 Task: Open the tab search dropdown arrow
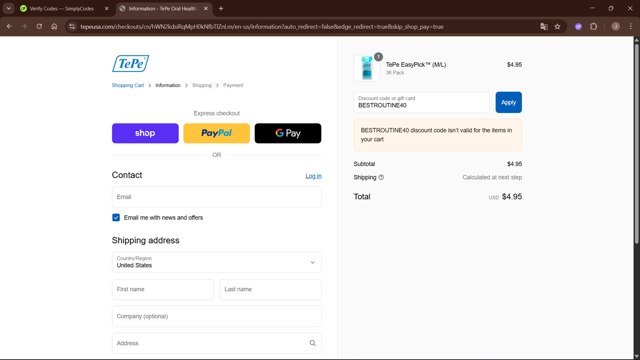click(9, 8)
